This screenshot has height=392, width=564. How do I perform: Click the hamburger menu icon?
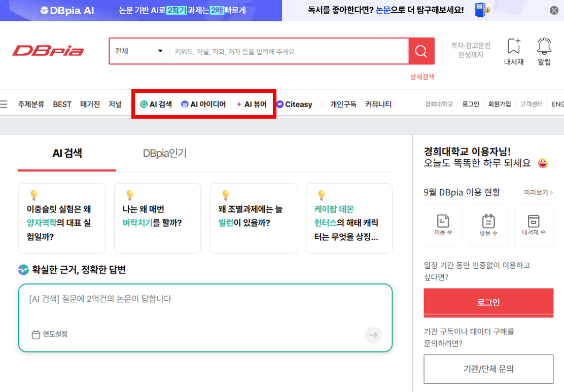coord(4,104)
